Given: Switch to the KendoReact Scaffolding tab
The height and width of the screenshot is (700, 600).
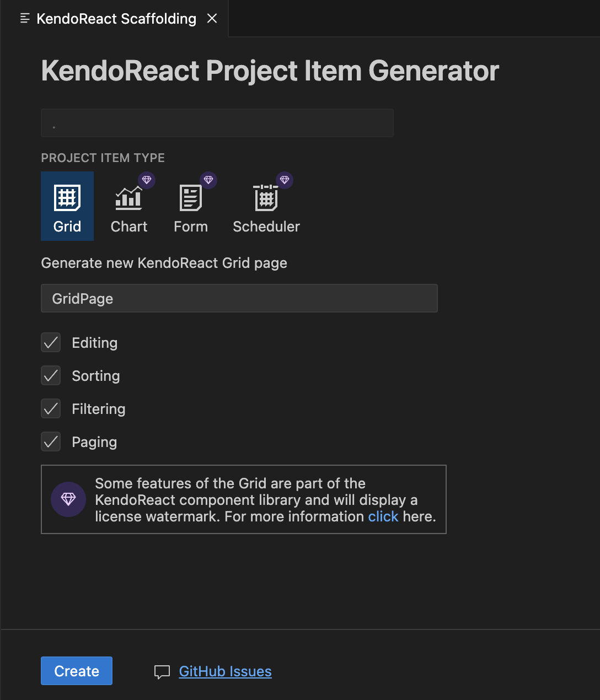Looking at the screenshot, I should point(116,19).
